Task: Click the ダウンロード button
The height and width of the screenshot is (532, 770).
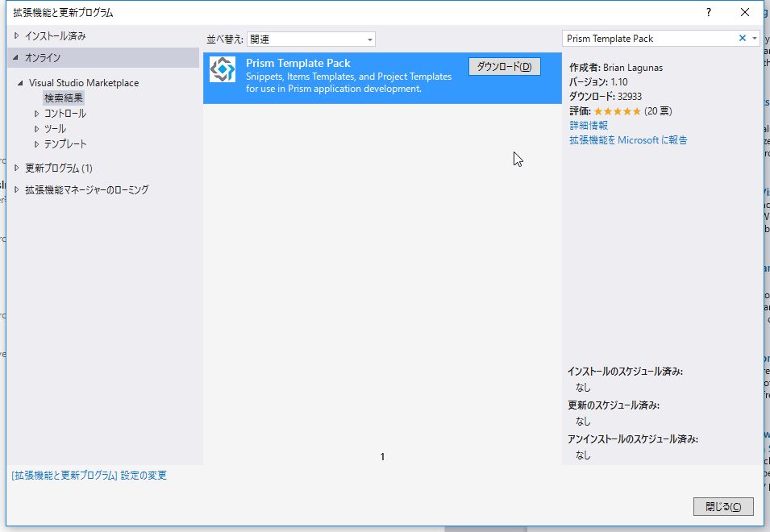Action: [505, 66]
